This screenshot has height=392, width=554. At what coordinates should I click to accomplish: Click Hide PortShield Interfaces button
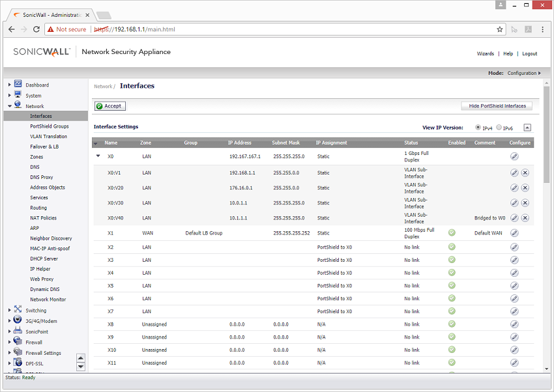click(497, 106)
